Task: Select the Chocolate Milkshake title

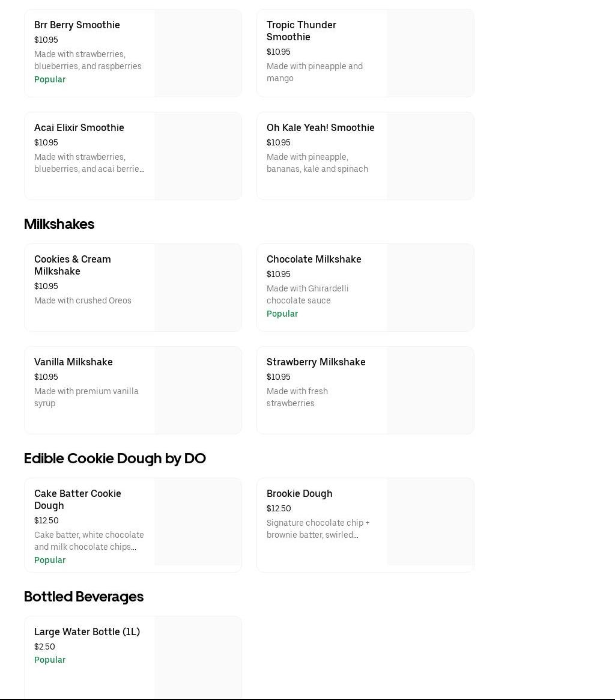Action: pyautogui.click(x=314, y=260)
